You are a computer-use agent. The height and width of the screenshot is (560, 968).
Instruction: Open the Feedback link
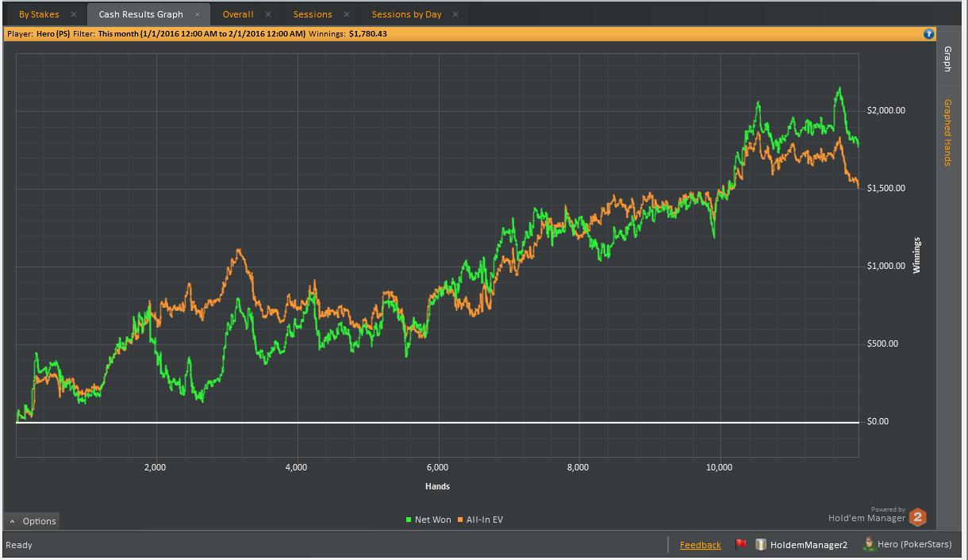point(701,545)
